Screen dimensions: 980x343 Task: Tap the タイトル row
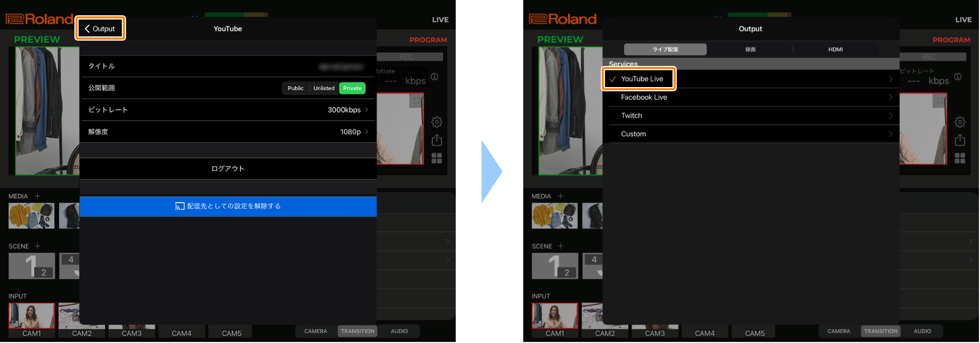click(x=228, y=66)
